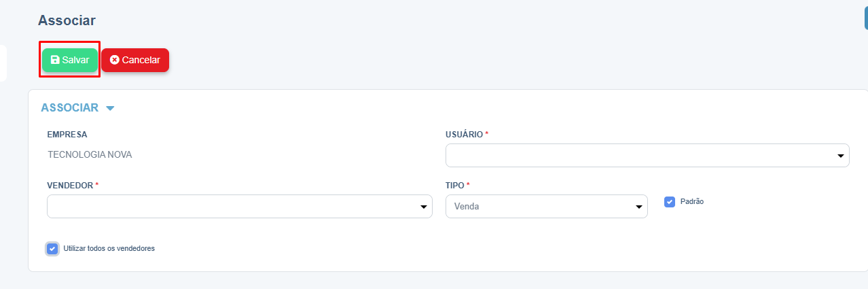
Task: Click the Salvar button
Action: point(70,60)
